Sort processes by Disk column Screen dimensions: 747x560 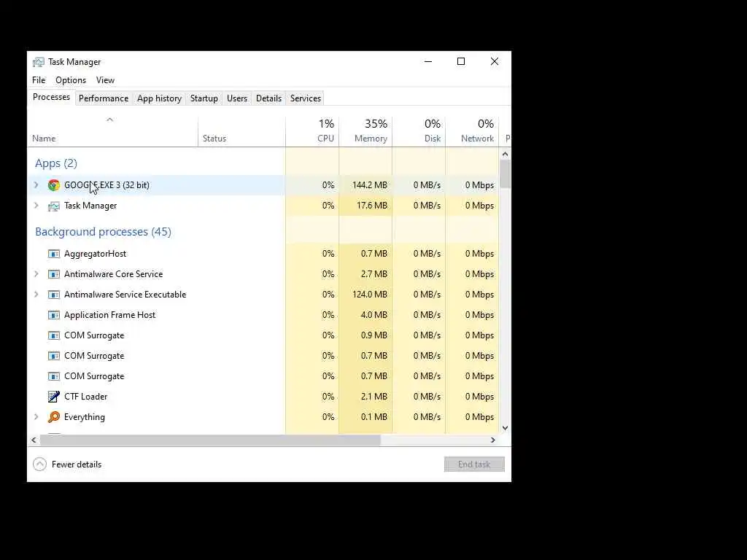coord(419,131)
